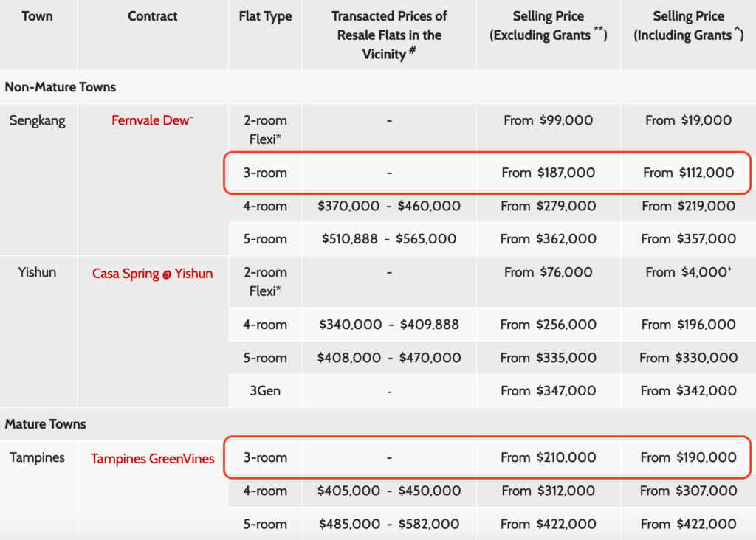The height and width of the screenshot is (540, 756).
Task: Open the Casa Spring @ Yishun link
Action: pos(152,274)
